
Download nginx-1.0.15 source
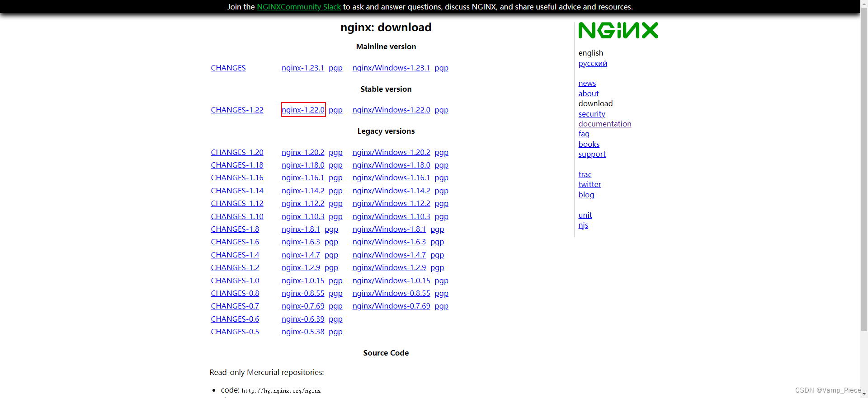coord(303,281)
